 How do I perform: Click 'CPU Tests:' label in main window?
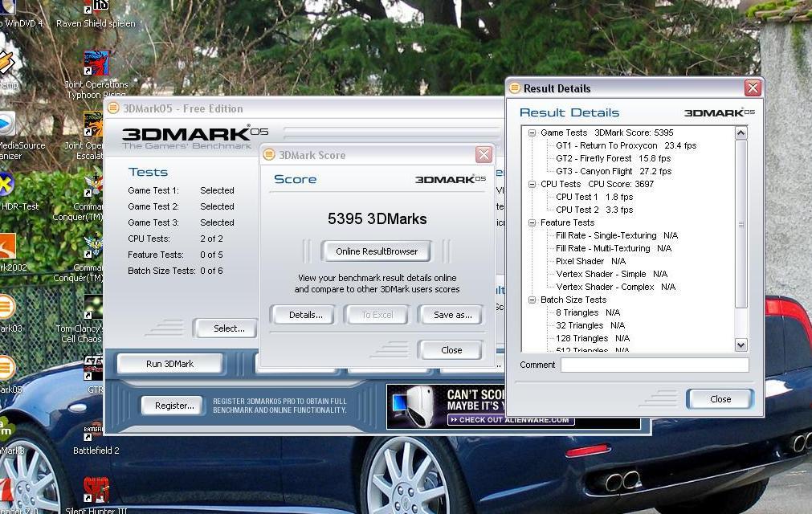coord(149,239)
